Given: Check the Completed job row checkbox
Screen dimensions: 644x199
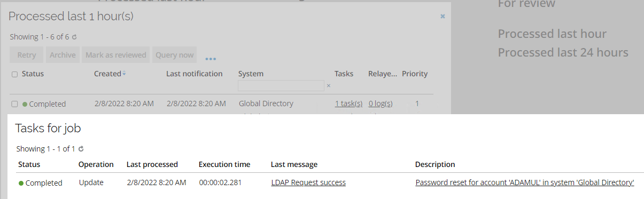Looking at the screenshot, I should (x=14, y=104).
